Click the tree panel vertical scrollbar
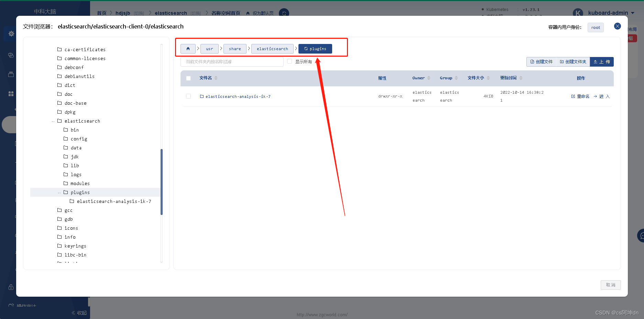Screen dimensions: 644x319 click(x=162, y=182)
